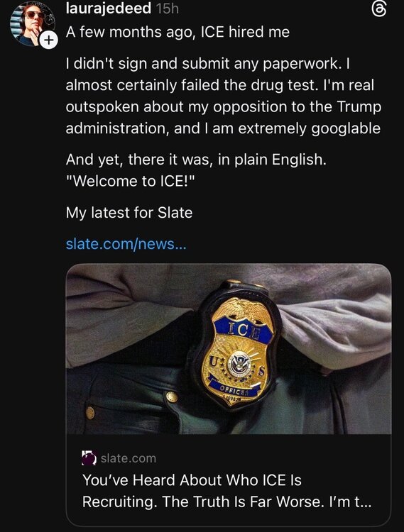Click line mentioning opposition to the Trump
Viewport: 404px width, 532px height.
tap(224, 107)
